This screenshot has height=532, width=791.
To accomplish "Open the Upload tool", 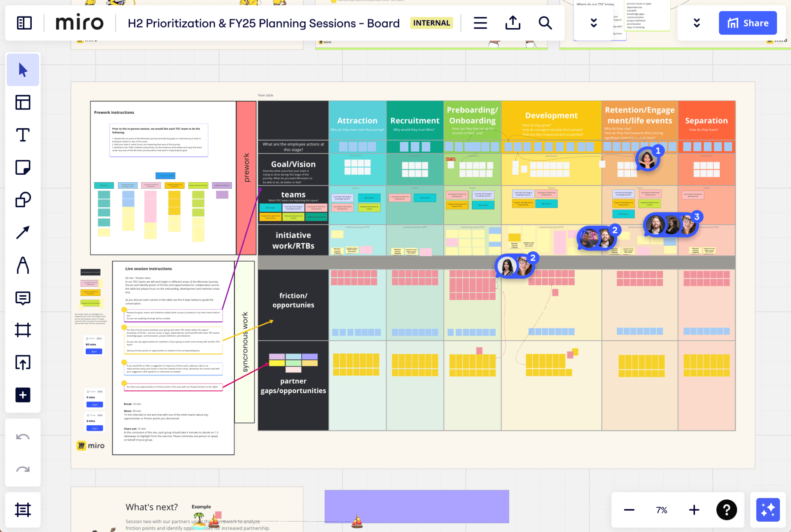I will pyautogui.click(x=23, y=363).
